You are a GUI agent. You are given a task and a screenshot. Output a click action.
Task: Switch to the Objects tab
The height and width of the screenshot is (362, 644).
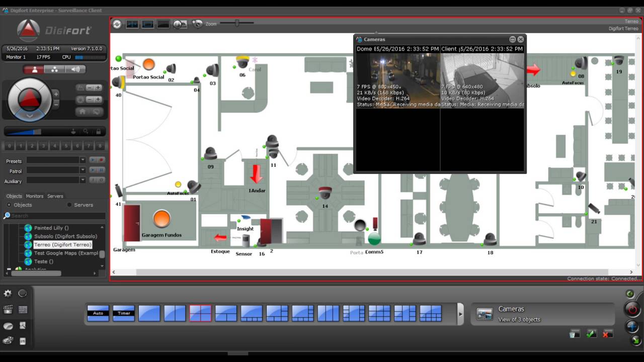click(14, 196)
